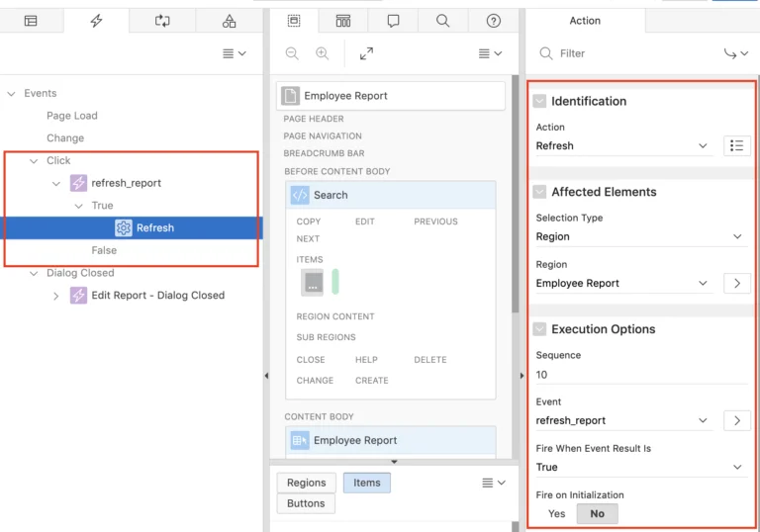
Task: Select the Search region in layout
Action: click(x=391, y=195)
